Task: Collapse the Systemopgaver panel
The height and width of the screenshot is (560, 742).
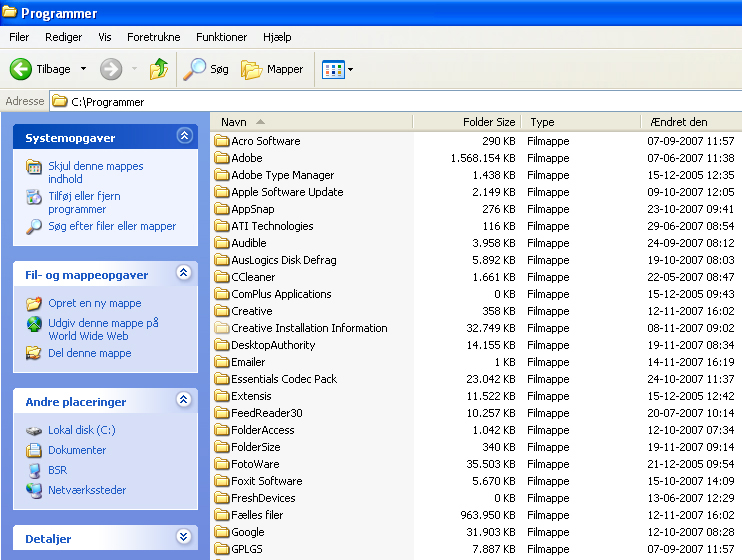Action: point(183,136)
